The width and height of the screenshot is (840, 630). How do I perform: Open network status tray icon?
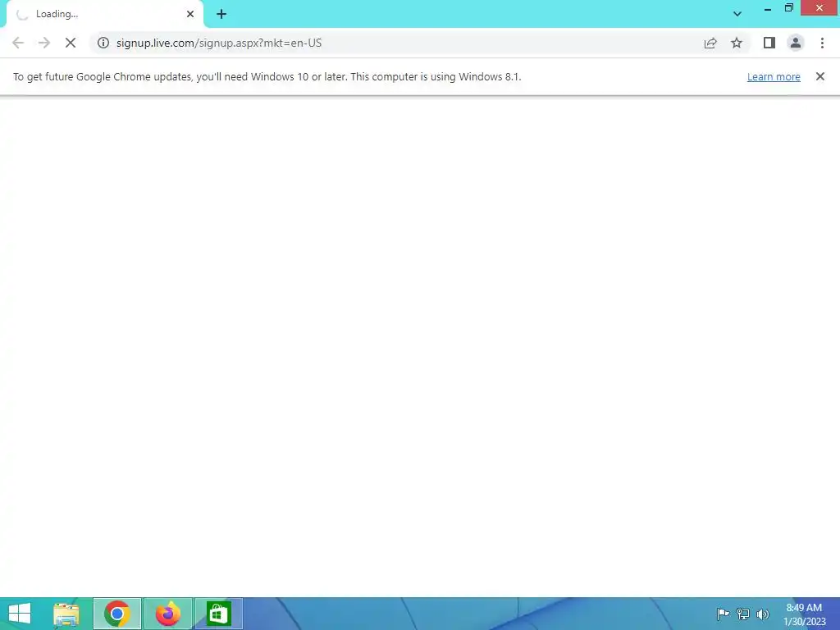(743, 614)
